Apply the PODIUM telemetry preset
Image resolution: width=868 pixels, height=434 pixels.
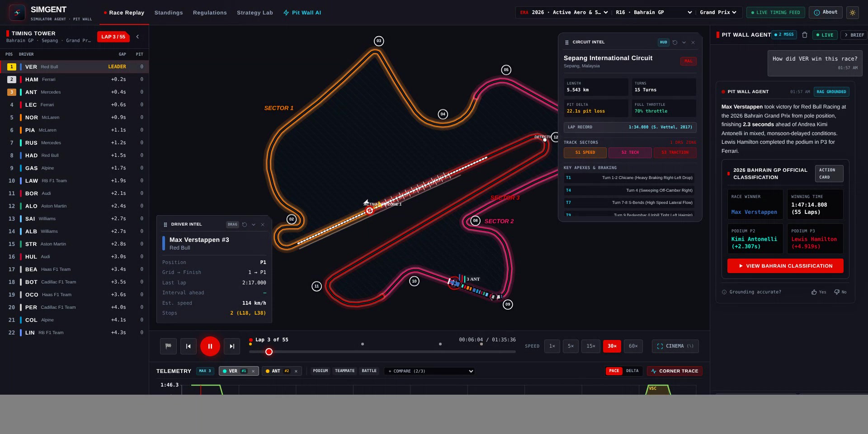coord(321,371)
